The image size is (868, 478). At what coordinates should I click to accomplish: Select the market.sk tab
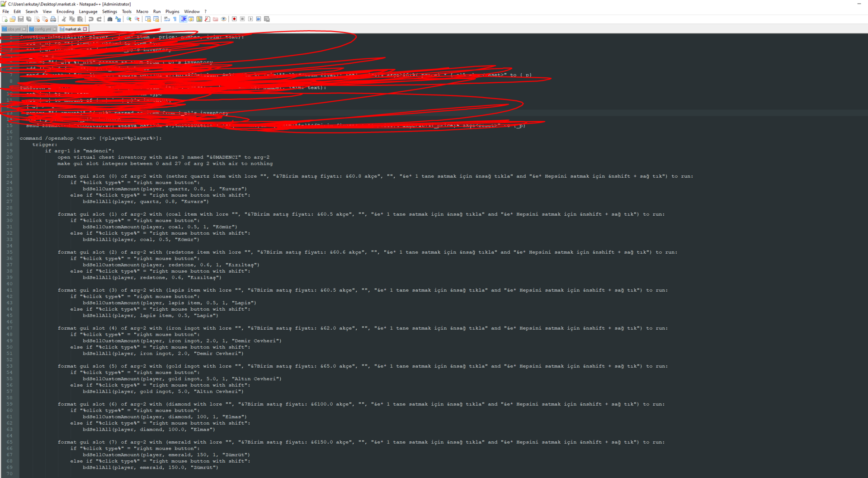[x=73, y=29]
